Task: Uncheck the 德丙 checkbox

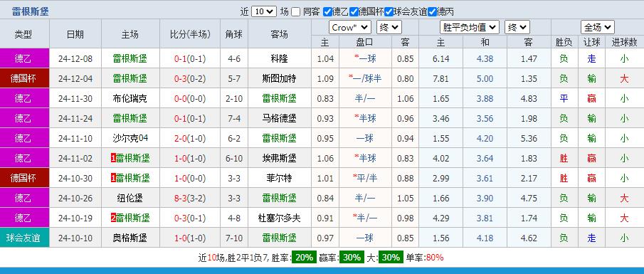Action: (432, 12)
